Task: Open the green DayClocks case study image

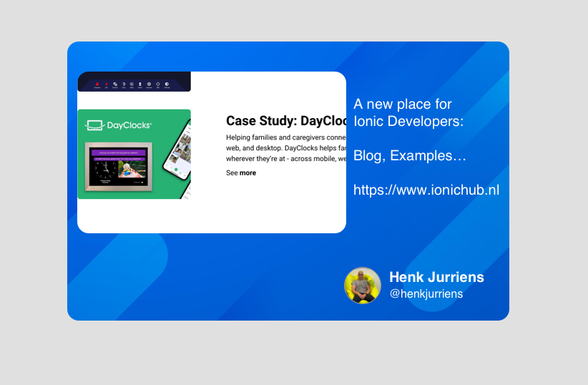Action: click(x=134, y=154)
